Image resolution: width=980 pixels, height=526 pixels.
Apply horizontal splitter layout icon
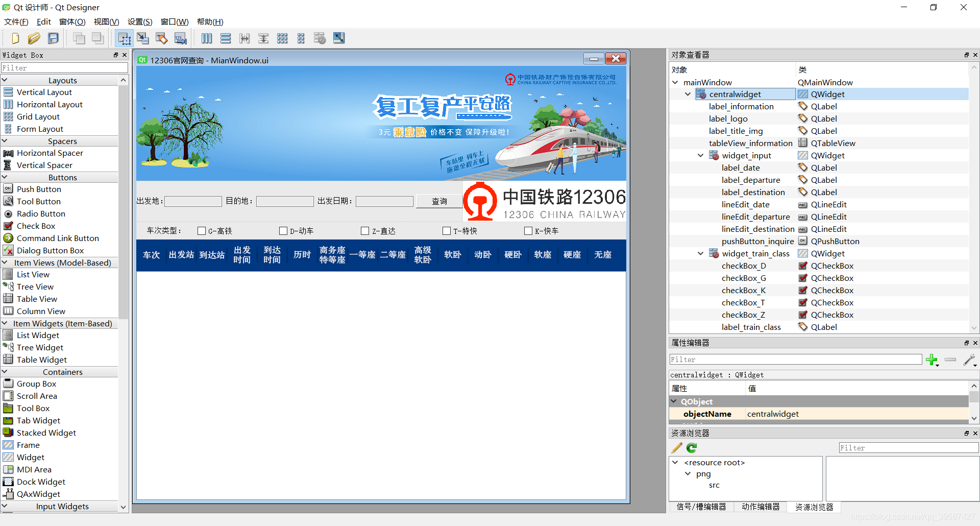click(x=244, y=38)
